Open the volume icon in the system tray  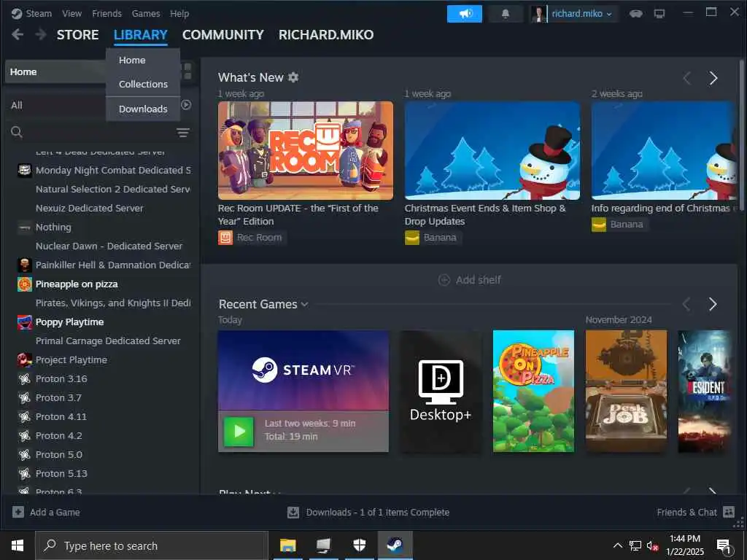point(652,546)
